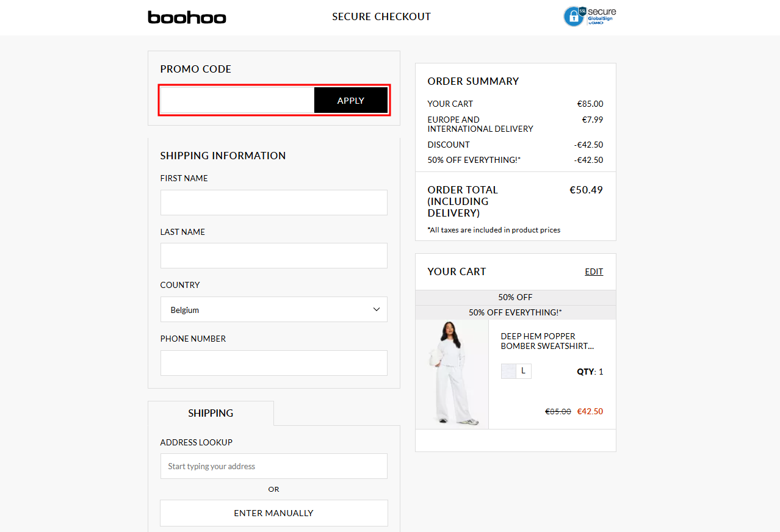Focus the LAST NAME field

[273, 256]
